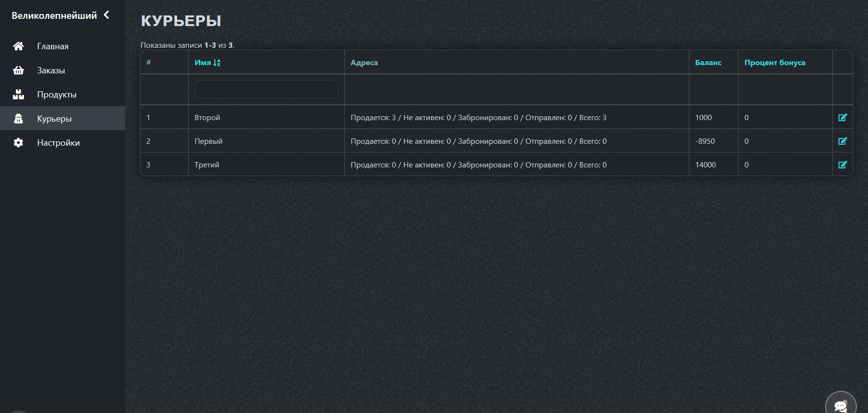Click Великолепнейший title in sidebar
Image resolution: width=868 pixels, height=413 pixels.
[54, 15]
